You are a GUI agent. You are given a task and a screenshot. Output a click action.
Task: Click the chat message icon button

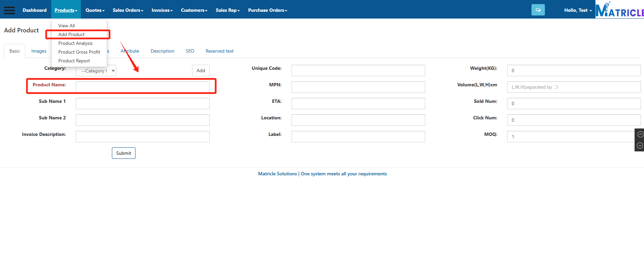538,10
